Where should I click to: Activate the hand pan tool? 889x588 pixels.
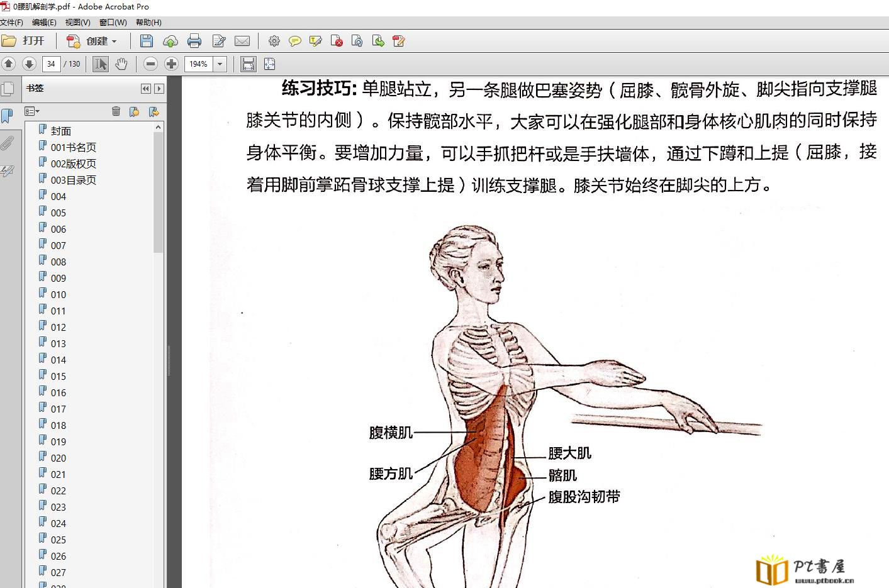point(121,64)
